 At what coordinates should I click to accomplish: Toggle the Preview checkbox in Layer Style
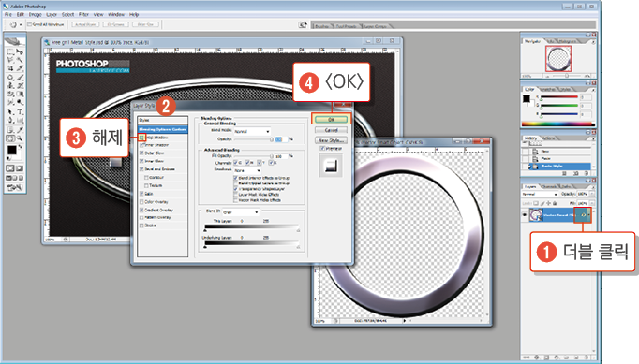[x=322, y=149]
